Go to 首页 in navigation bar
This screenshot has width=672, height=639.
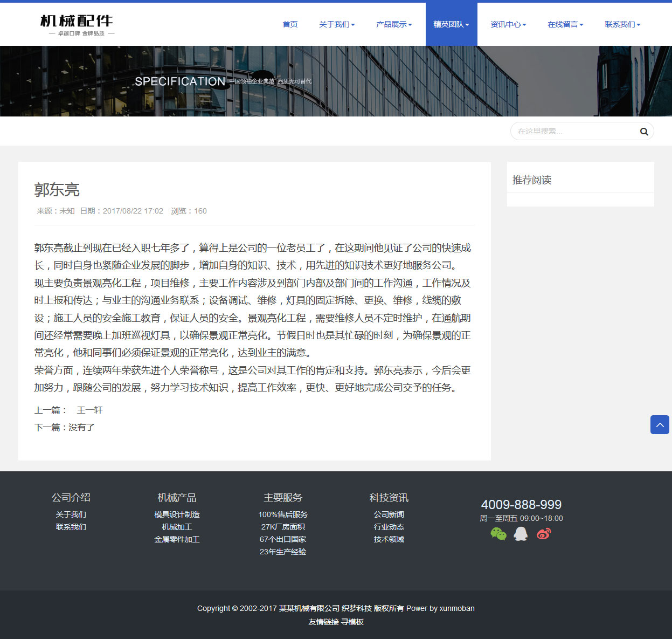(x=290, y=24)
